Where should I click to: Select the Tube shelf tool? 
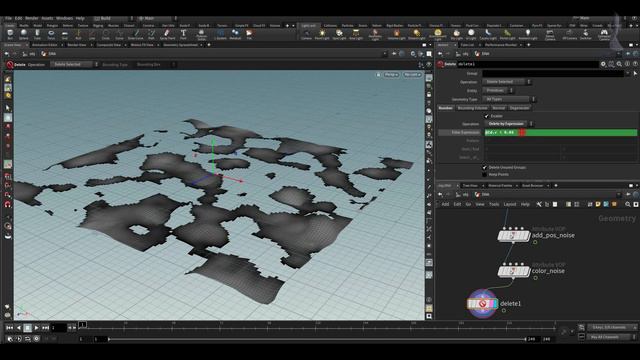point(37,34)
